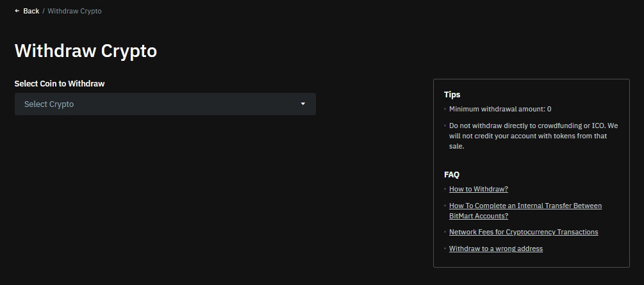The width and height of the screenshot is (644, 285).
Task: Open the How to Withdraw? FAQ link
Action: tap(478, 189)
